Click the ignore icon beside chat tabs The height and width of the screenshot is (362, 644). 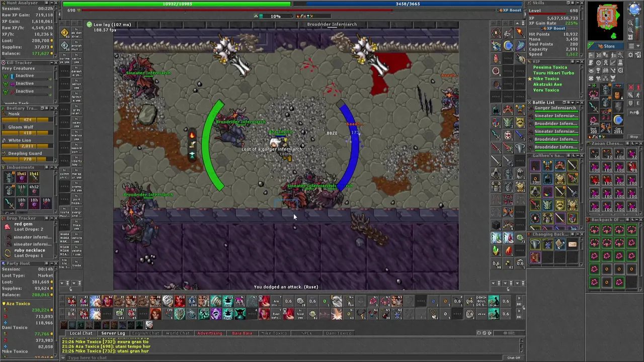(485, 333)
